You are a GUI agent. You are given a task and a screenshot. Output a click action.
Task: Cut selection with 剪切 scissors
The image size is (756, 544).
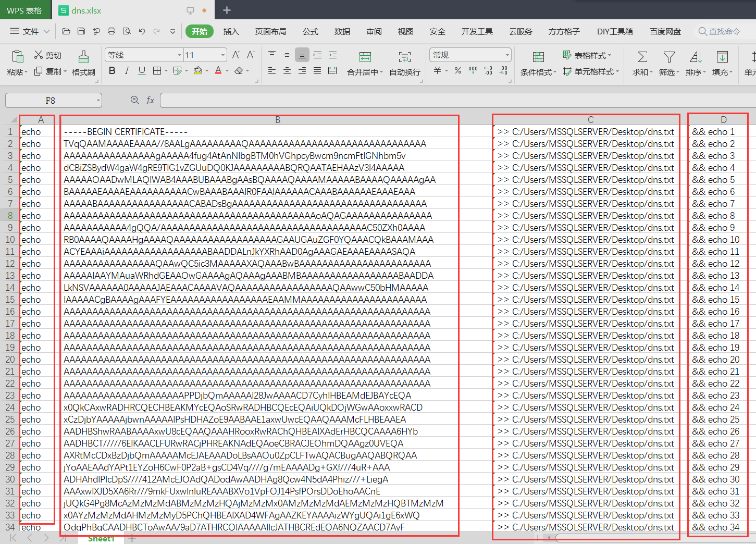tap(48, 55)
